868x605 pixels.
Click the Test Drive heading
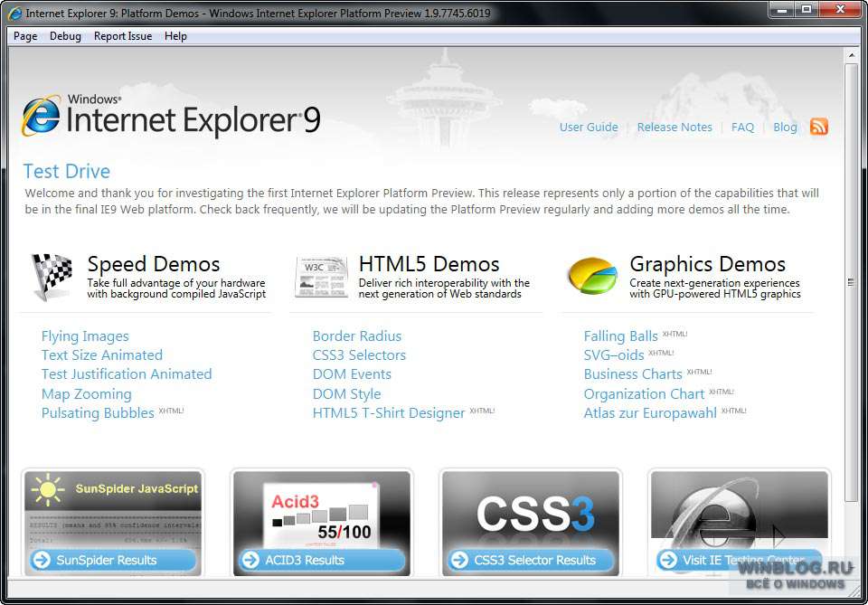click(66, 171)
